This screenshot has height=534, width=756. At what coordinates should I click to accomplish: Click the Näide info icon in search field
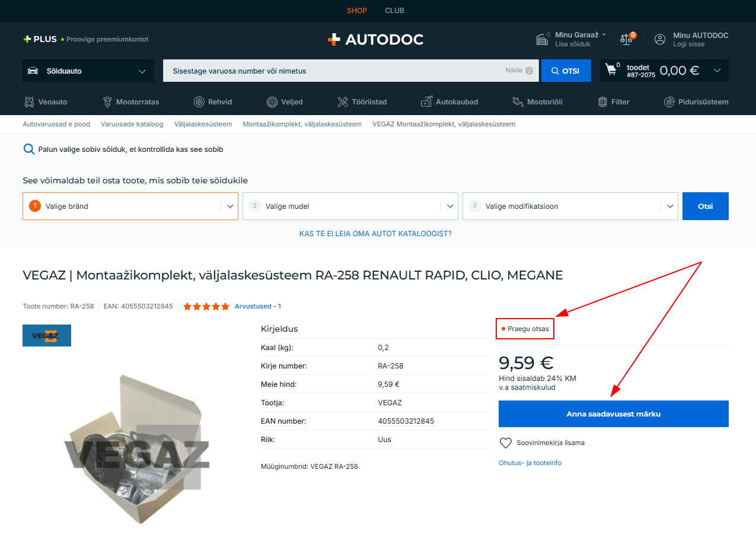[529, 71]
